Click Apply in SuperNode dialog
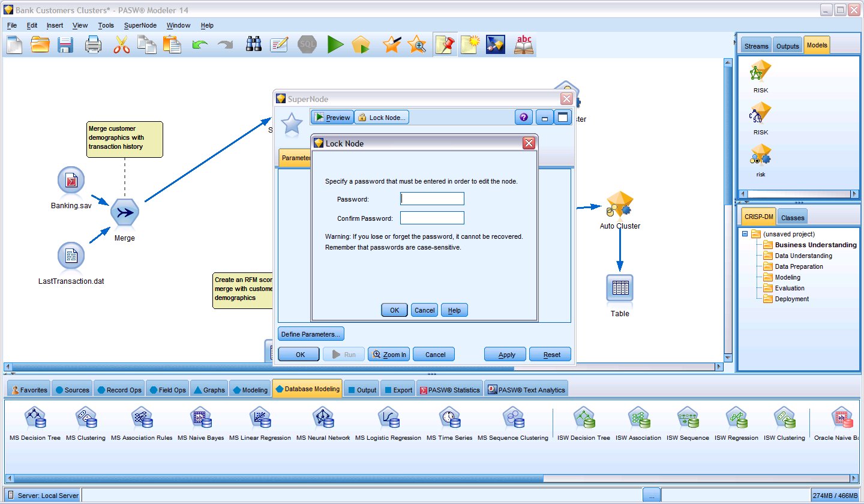Screen dimensions: 864x504 pyautogui.click(x=505, y=355)
